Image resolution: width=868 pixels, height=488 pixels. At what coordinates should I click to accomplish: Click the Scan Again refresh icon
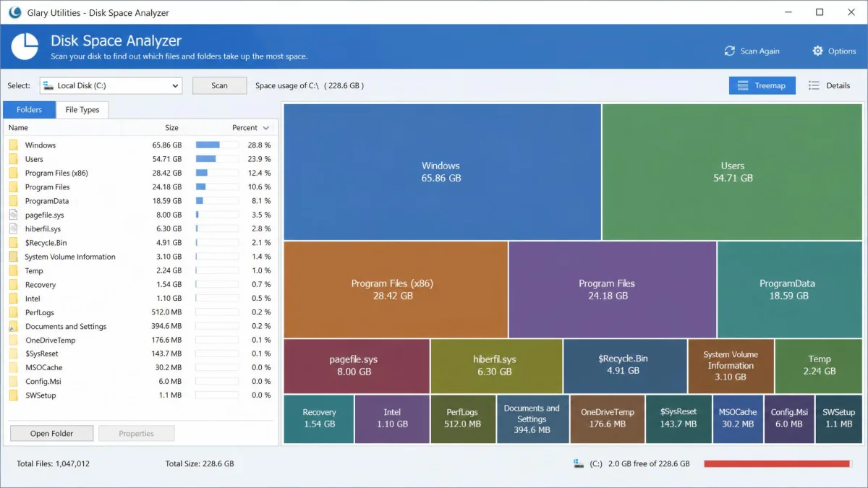pyautogui.click(x=730, y=51)
